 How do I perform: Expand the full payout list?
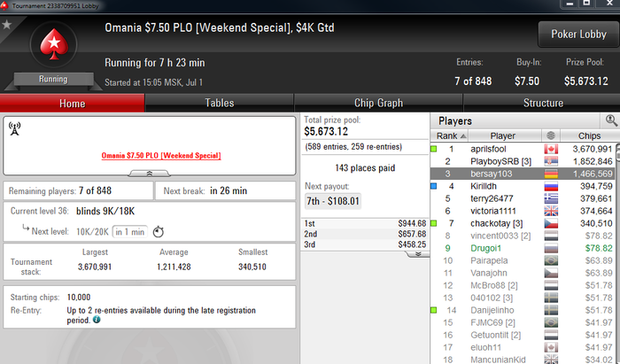coord(418,254)
